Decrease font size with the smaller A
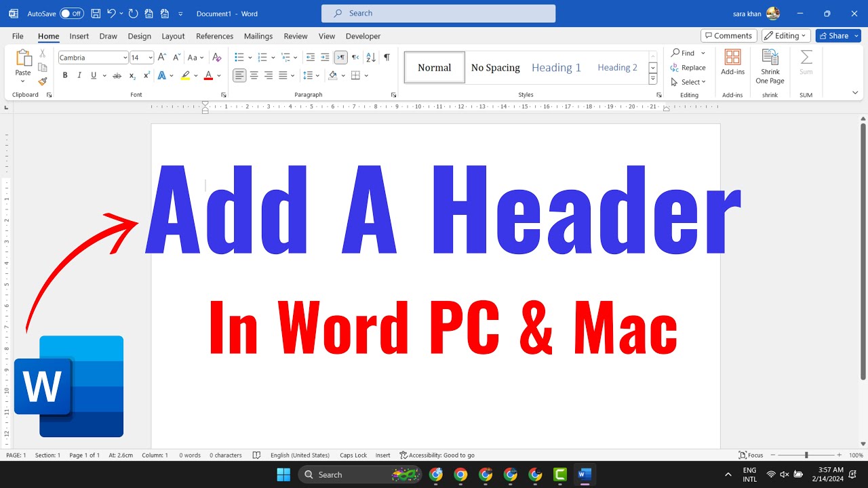Viewport: 868px width, 488px height. coord(176,58)
